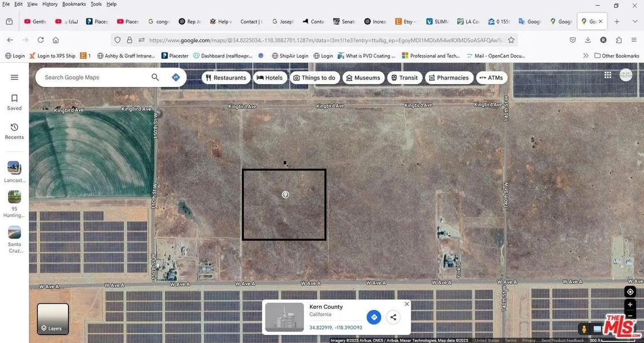Click the coordinates 34.822919, -118.390093 link
This screenshot has height=343, width=644.
[336, 328]
